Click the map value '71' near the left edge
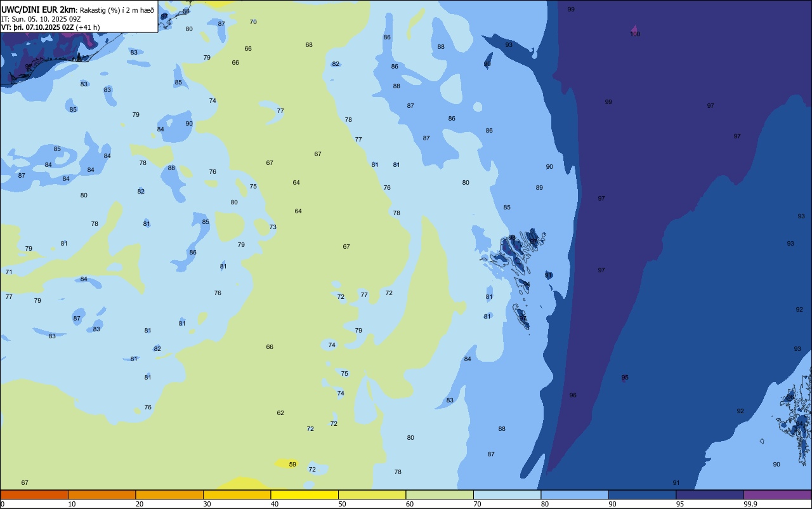 point(9,272)
